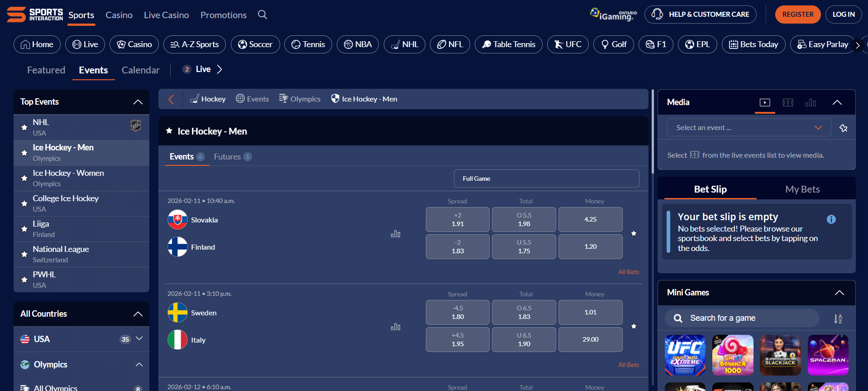Go to the Home pill shortcut
This screenshot has width=868, height=391.
tap(37, 44)
